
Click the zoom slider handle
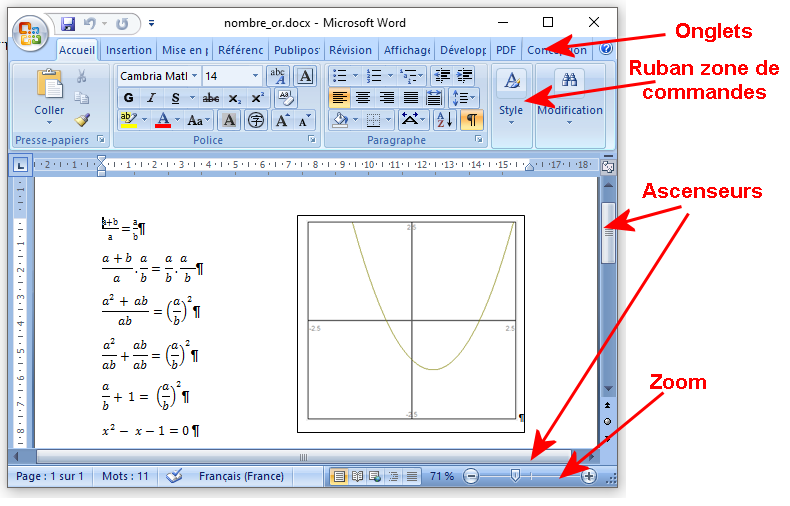click(x=515, y=477)
